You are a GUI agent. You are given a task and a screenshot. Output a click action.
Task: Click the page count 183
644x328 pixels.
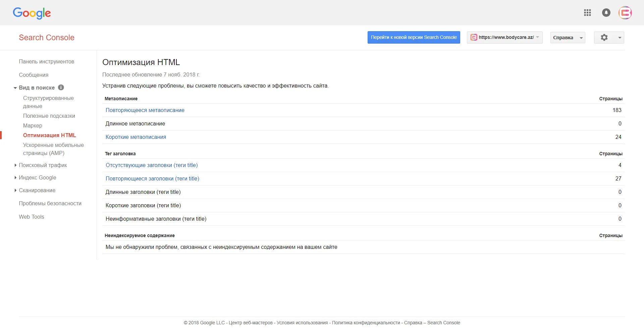pyautogui.click(x=617, y=110)
